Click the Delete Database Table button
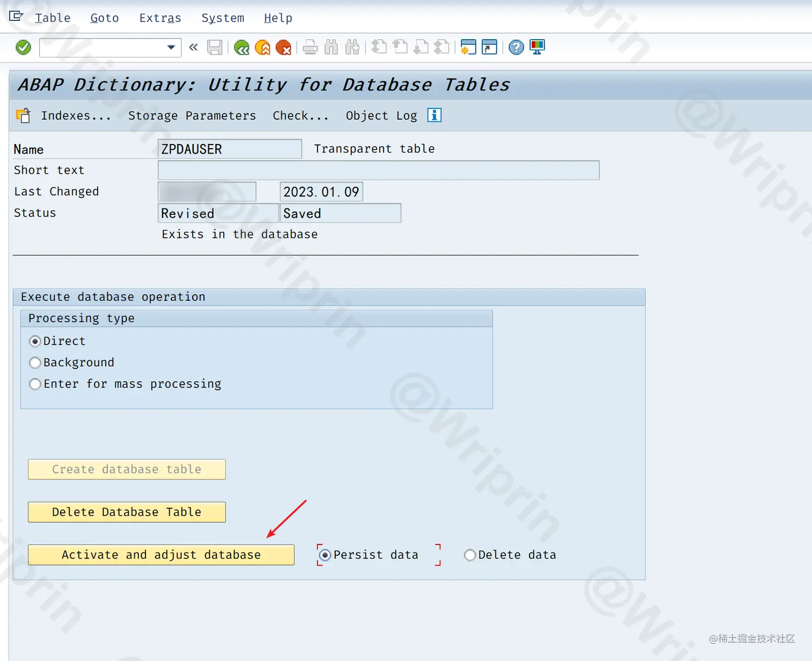The width and height of the screenshot is (812, 661). click(127, 512)
